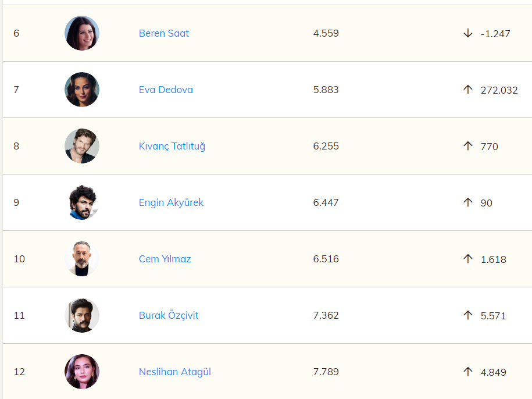
Task: Click Kıvanç Tatlıtuğ's avatar image
Action: click(82, 146)
